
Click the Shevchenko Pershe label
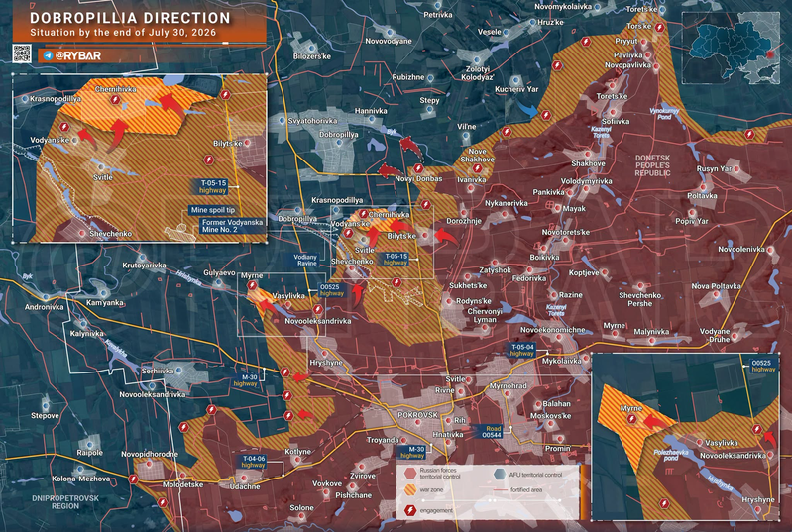click(x=640, y=299)
